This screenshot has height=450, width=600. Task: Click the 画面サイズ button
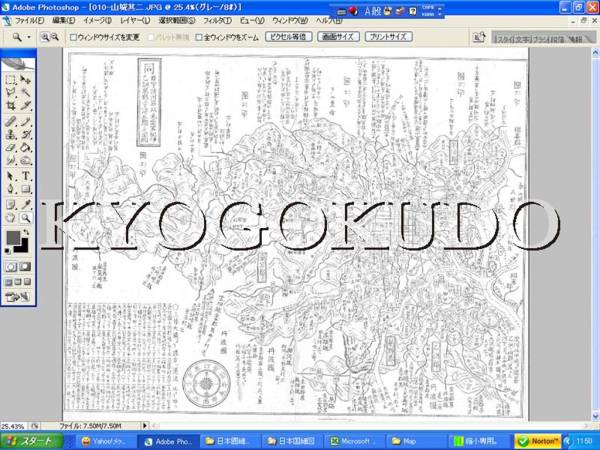click(338, 37)
